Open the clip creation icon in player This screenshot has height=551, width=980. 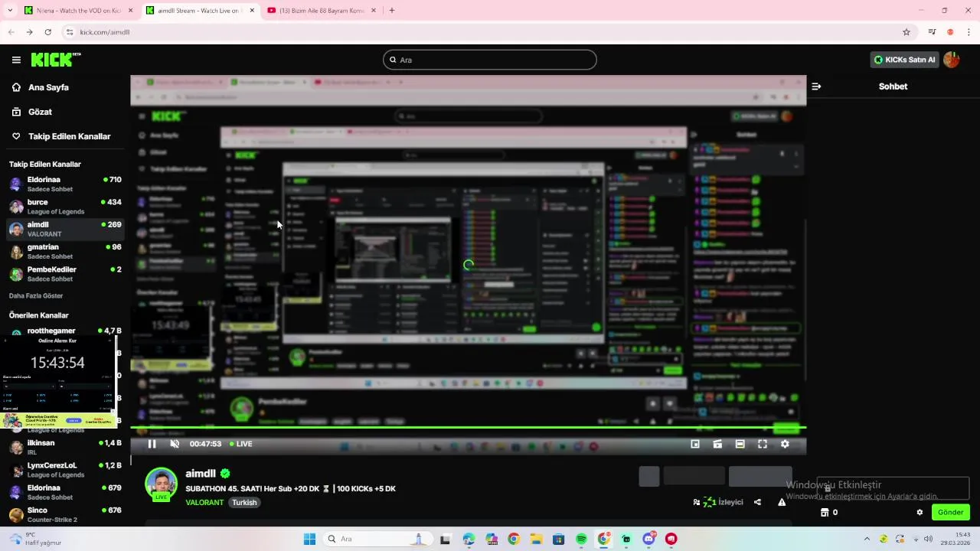(x=717, y=444)
